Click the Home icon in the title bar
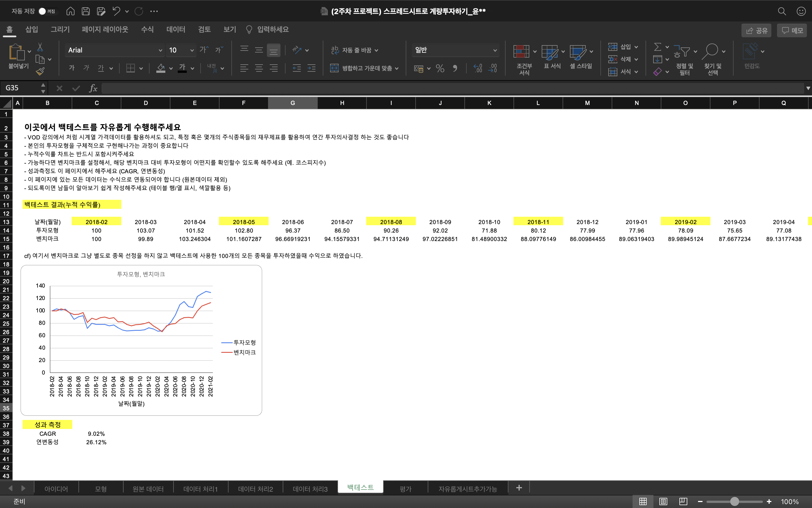The width and height of the screenshot is (812, 508). [70, 11]
